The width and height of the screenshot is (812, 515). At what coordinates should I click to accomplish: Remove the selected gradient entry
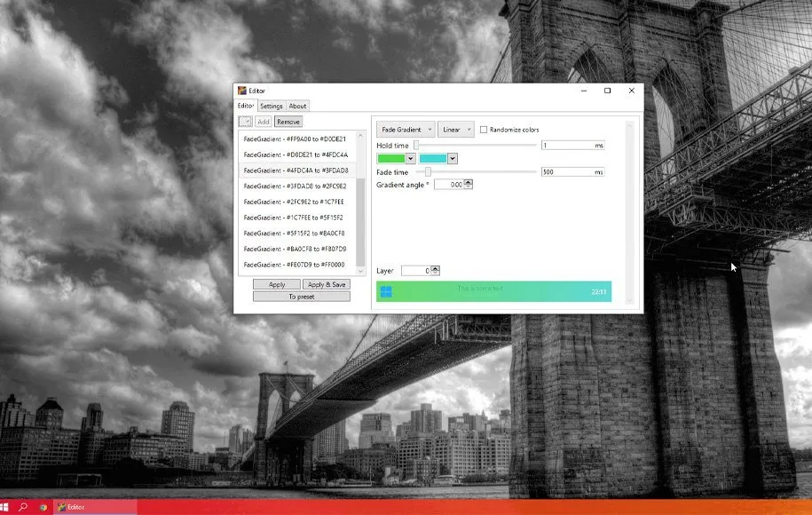point(288,122)
